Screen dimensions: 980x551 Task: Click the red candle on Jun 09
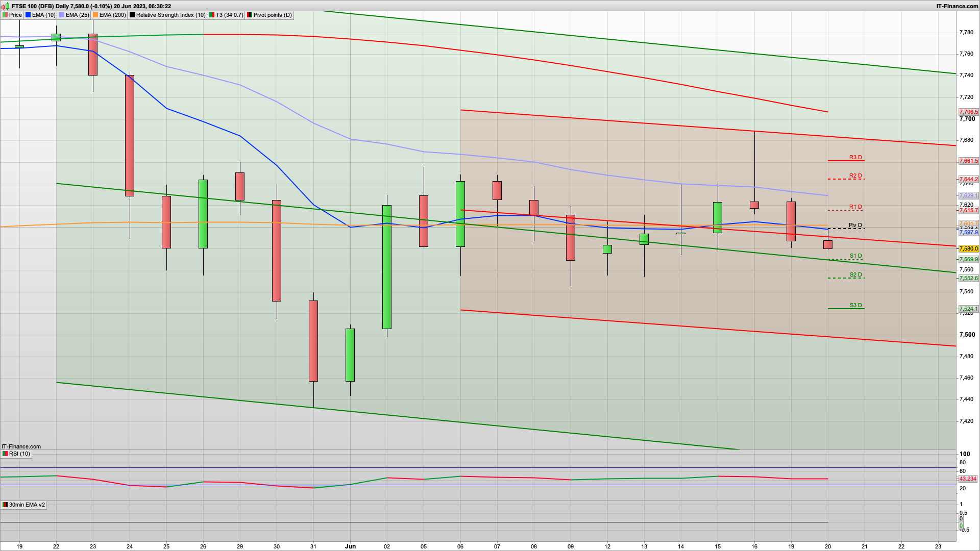(x=571, y=238)
